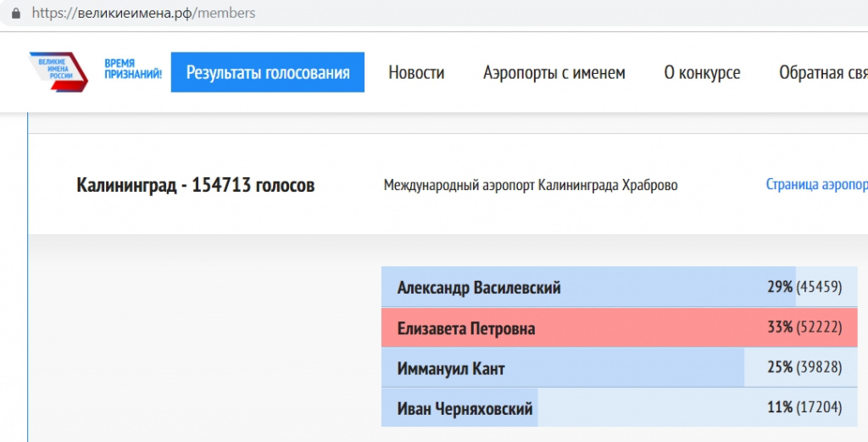The image size is (868, 442).
Task: Follow the Страница аэропорта link
Action: 816,185
